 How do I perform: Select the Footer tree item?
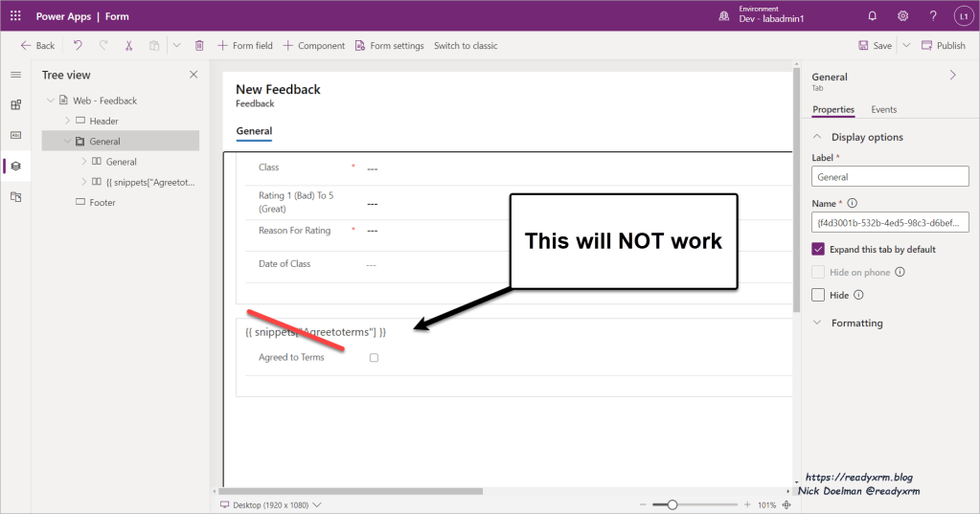(x=102, y=203)
